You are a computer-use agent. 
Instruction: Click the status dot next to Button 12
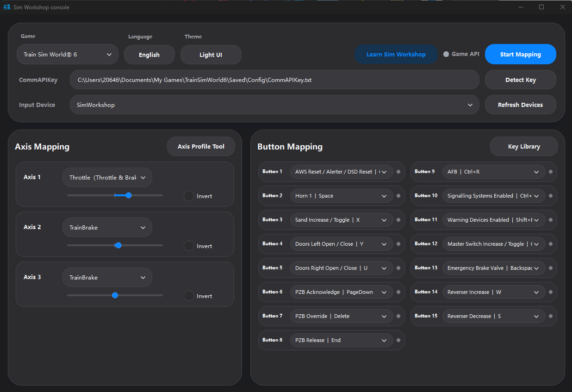[x=551, y=244]
